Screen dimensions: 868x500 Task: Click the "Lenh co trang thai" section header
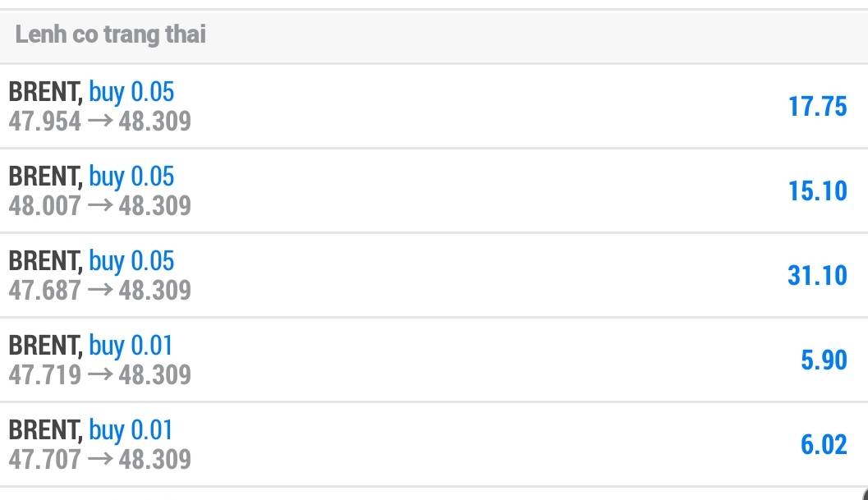[111, 34]
